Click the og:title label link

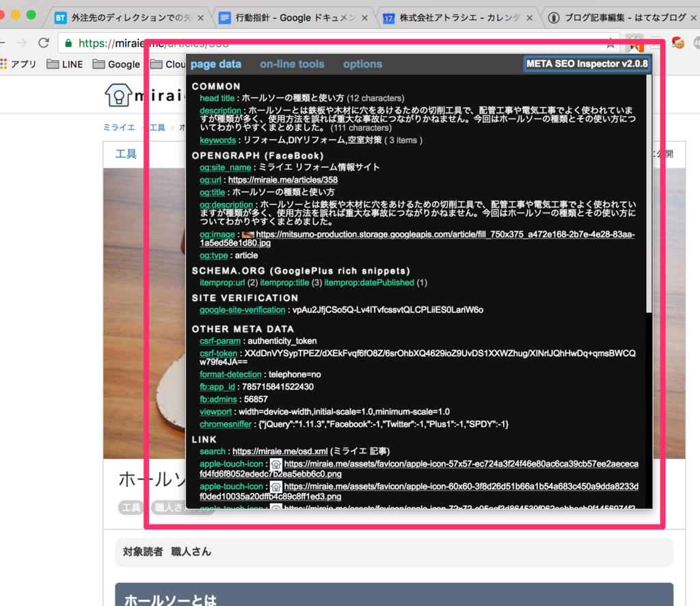(x=212, y=192)
